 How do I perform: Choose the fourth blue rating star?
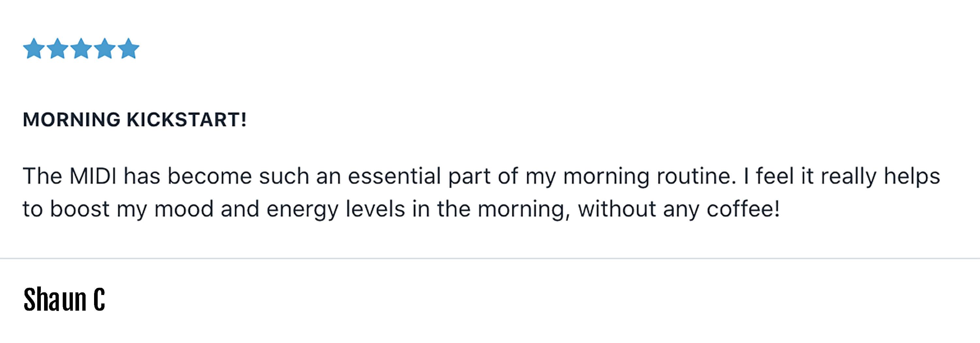[x=105, y=49]
